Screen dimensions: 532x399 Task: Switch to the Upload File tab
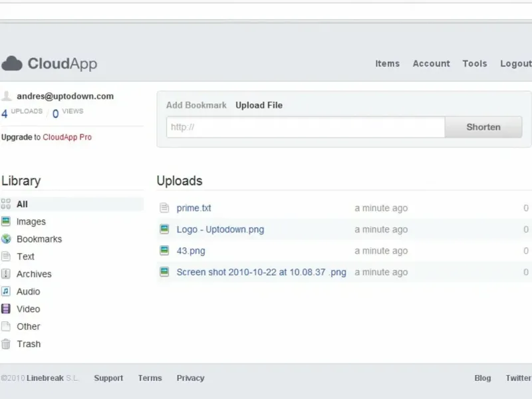point(259,105)
